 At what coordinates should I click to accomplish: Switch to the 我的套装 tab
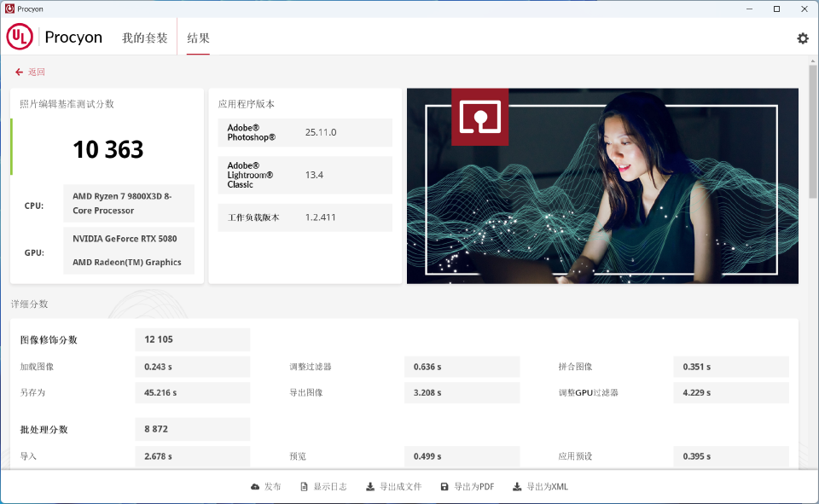[145, 38]
